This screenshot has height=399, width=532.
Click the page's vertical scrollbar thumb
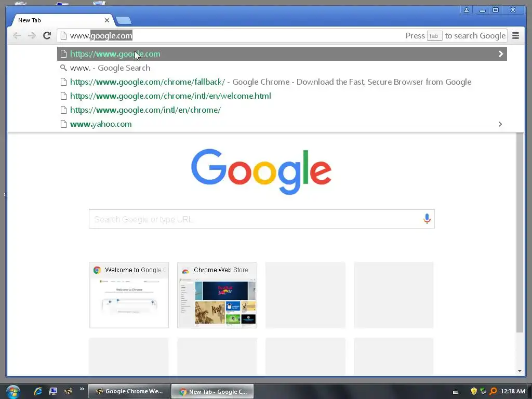point(520,233)
